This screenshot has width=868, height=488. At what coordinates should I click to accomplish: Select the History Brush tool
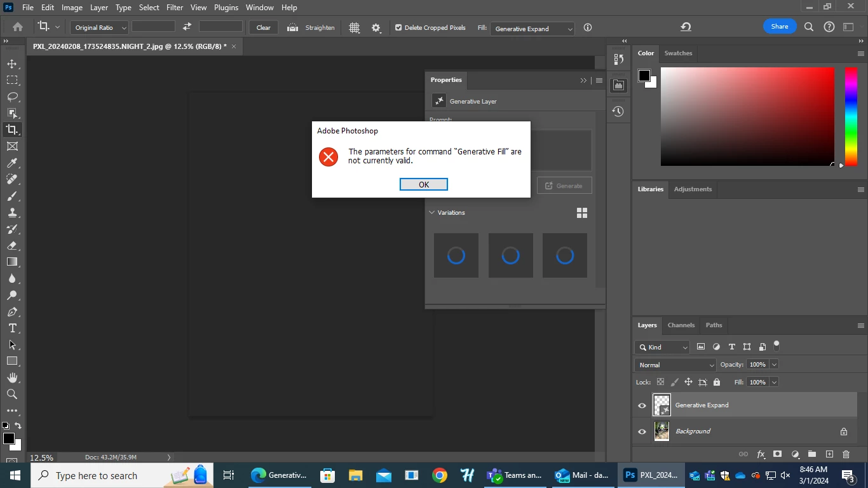[x=12, y=229]
